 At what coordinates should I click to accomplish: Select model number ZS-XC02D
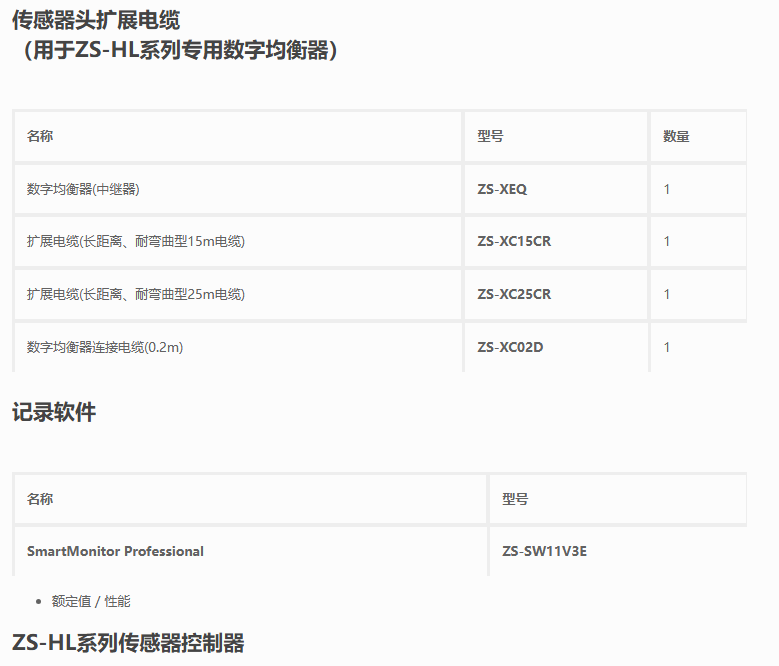coord(510,347)
